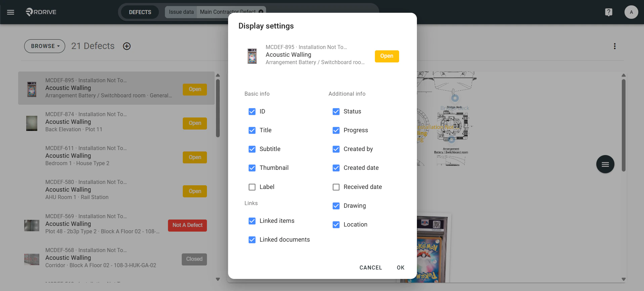Click the MCDEF-895 thumbnail in dialog preview

coord(252,56)
